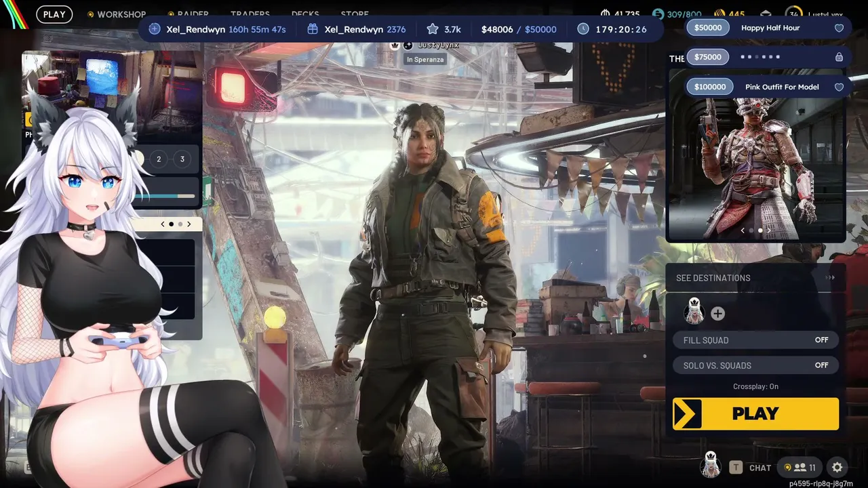Open the PLAY tab in top navigation
868x488 pixels.
54,14
